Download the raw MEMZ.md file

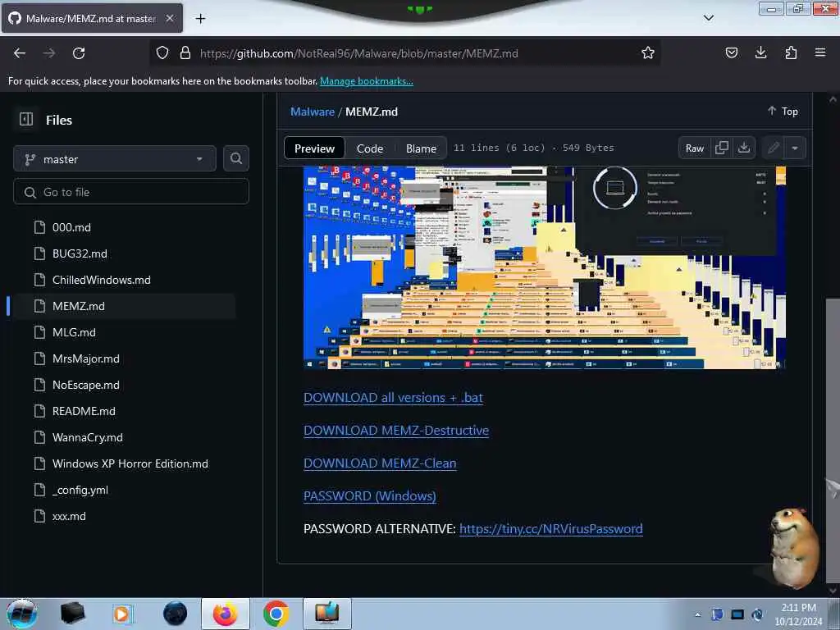[743, 148]
